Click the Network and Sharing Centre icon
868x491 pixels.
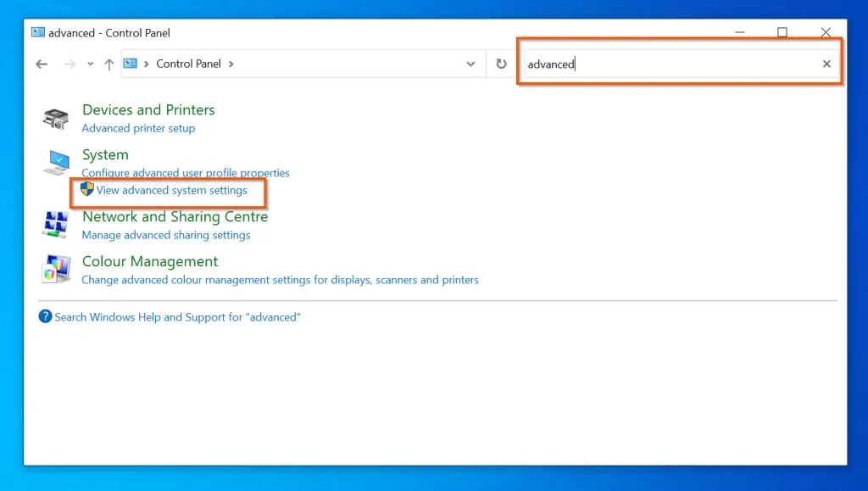click(56, 225)
